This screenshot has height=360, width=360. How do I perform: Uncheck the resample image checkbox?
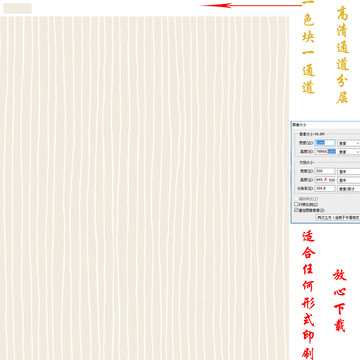(x=296, y=210)
